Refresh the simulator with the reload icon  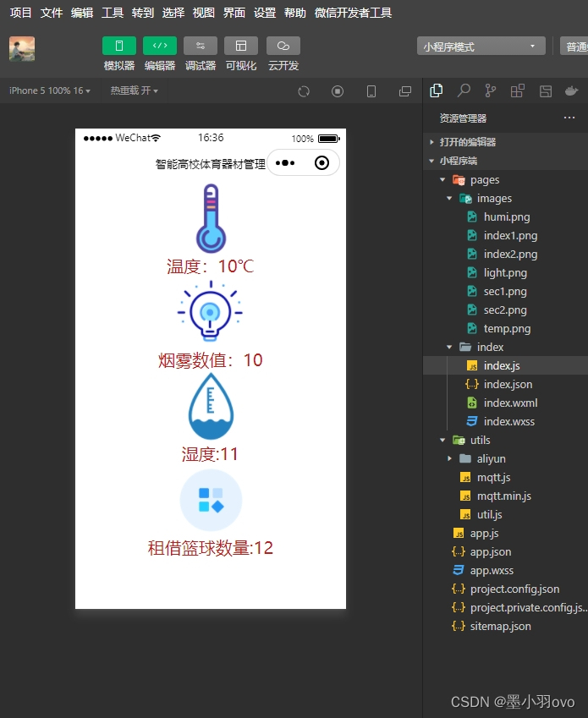point(304,91)
